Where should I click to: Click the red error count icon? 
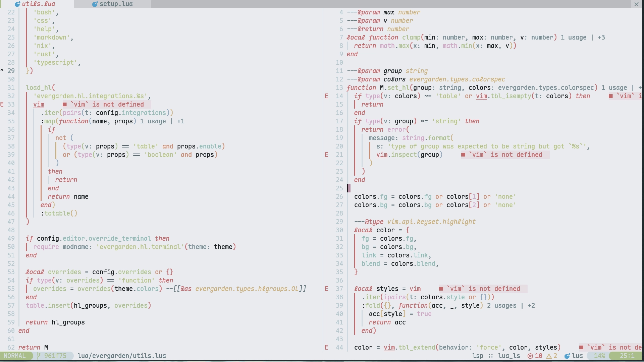[530, 356]
